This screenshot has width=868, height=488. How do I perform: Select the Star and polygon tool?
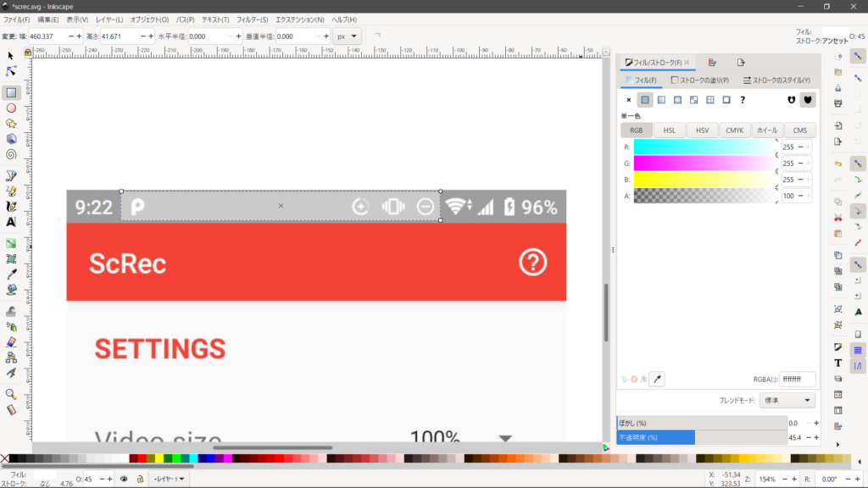click(10, 124)
